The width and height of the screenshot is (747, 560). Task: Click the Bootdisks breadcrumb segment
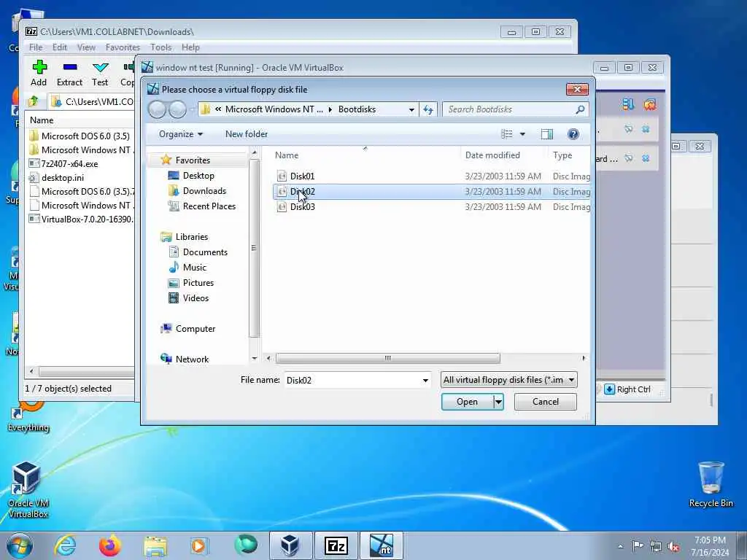click(357, 109)
